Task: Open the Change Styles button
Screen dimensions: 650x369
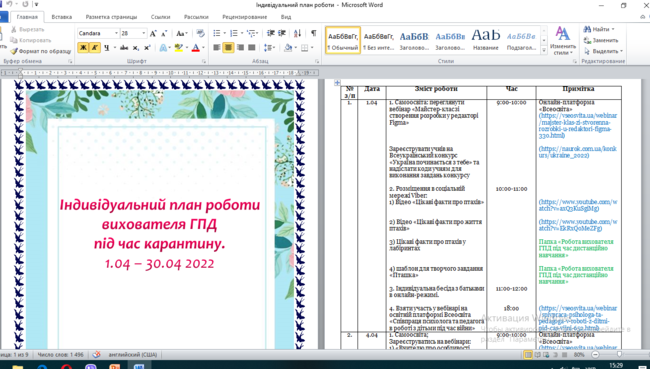Action: pyautogui.click(x=563, y=41)
